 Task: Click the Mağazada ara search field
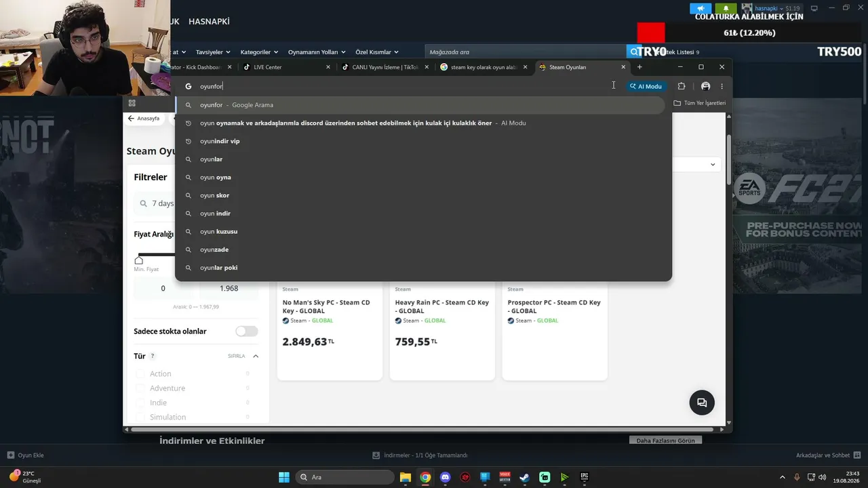point(526,52)
